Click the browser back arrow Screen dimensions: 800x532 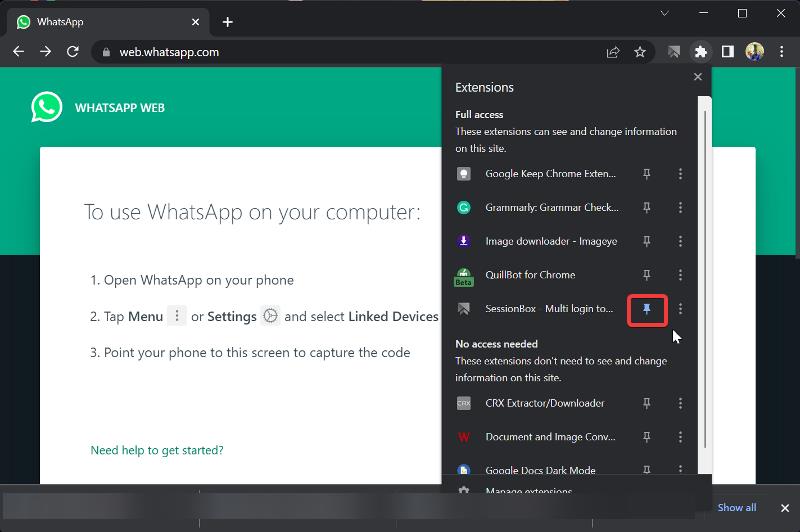(x=18, y=52)
